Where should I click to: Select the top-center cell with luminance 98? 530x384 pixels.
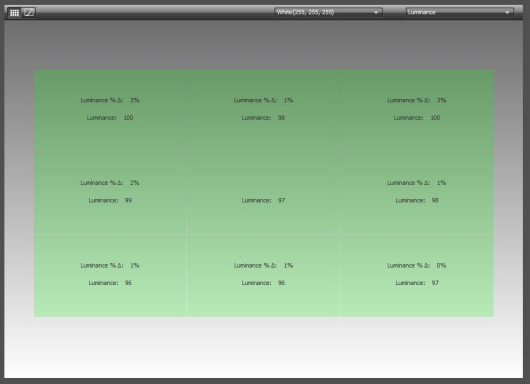[x=263, y=111]
